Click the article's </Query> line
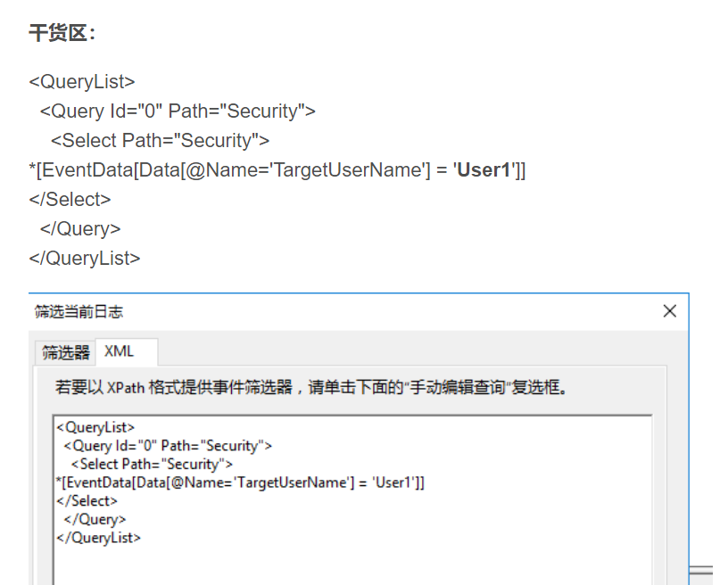The height and width of the screenshot is (585, 728). [79, 229]
